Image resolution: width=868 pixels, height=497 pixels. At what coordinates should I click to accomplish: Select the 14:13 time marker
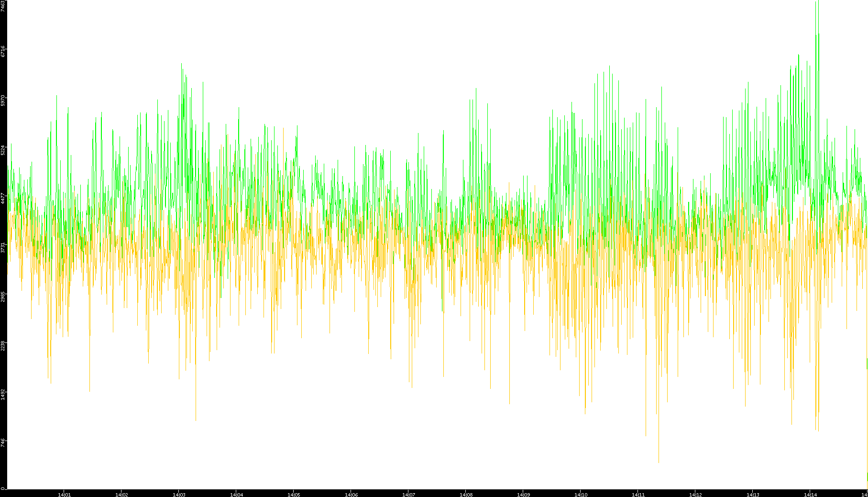(753, 495)
